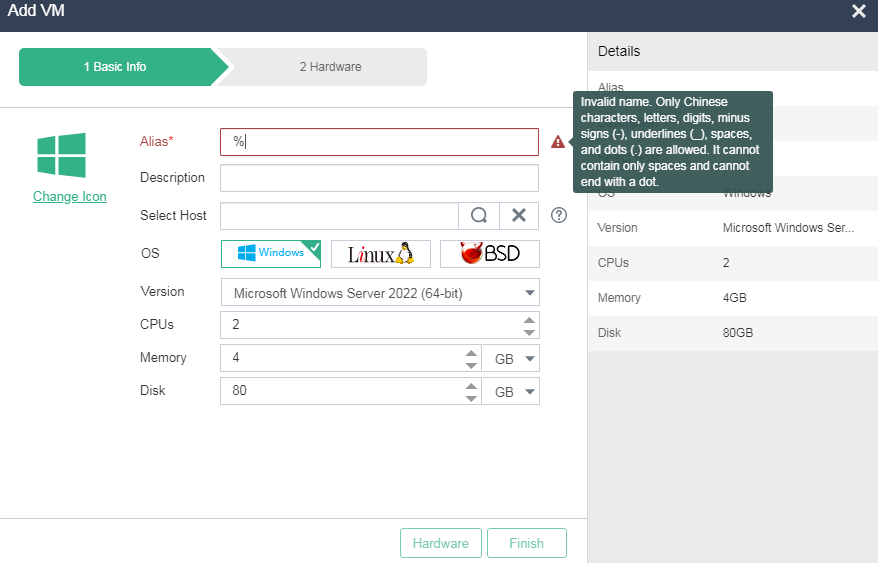Increase the Memory value with the up arrow

click(471, 353)
